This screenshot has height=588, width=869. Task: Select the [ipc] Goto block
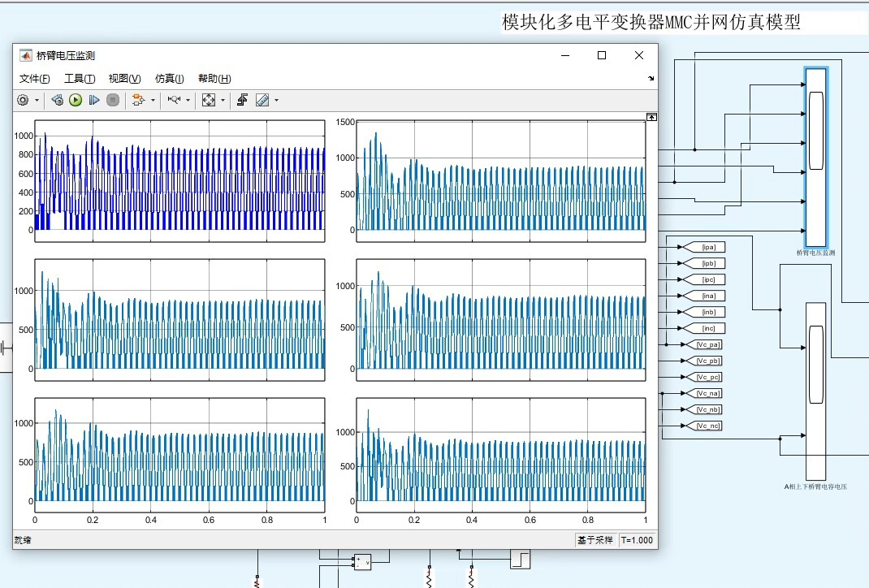pyautogui.click(x=704, y=279)
